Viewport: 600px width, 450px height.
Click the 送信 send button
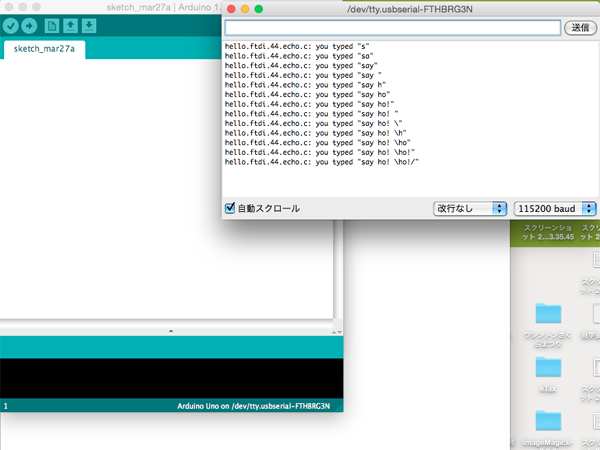pyautogui.click(x=580, y=28)
